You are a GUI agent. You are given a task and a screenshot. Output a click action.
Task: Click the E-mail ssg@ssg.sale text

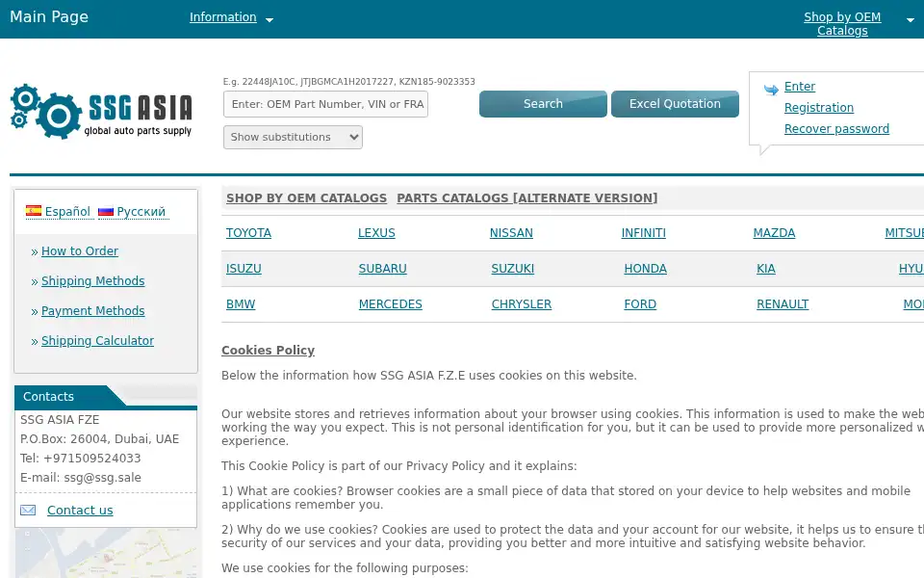coord(81,478)
